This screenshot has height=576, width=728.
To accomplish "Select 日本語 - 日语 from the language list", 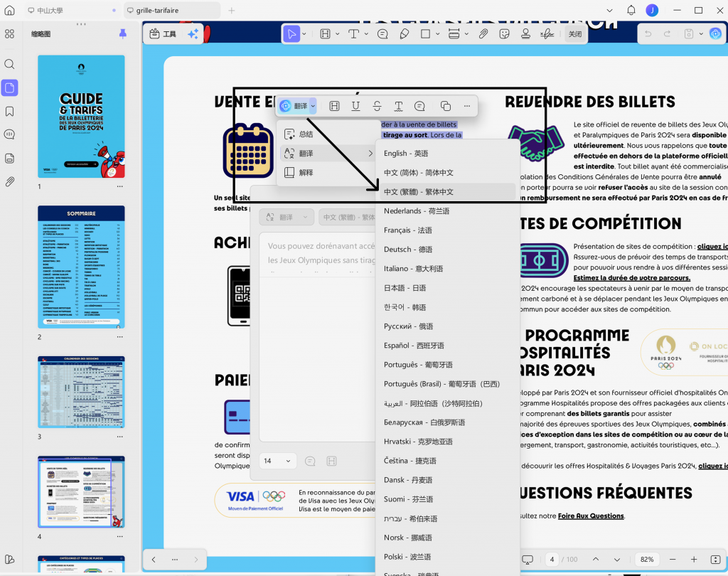I will [x=447, y=288].
